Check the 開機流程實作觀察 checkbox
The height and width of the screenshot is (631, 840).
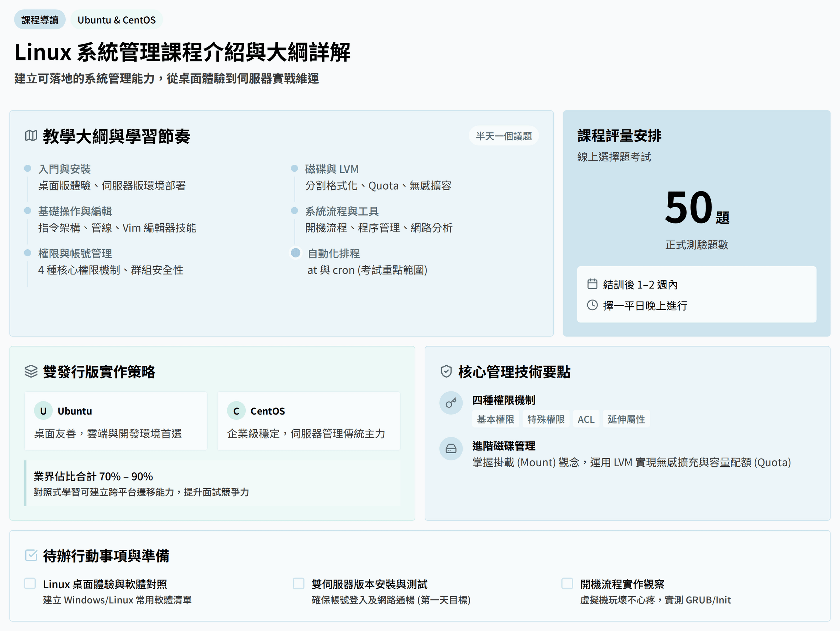point(567,583)
